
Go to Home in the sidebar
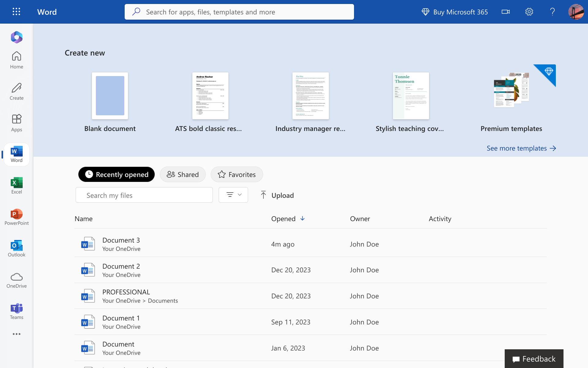(16, 60)
